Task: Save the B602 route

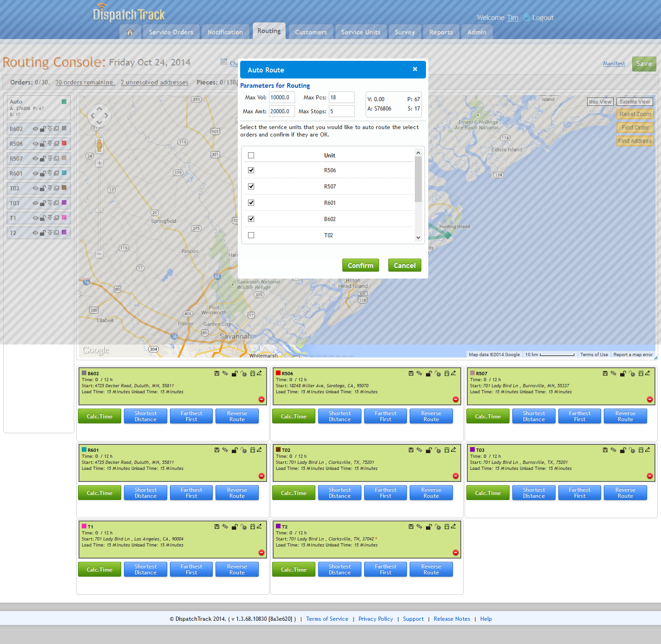Action: [x=217, y=373]
